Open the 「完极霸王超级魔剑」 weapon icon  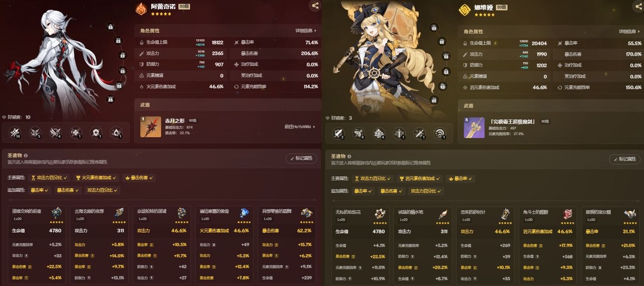coord(474,127)
